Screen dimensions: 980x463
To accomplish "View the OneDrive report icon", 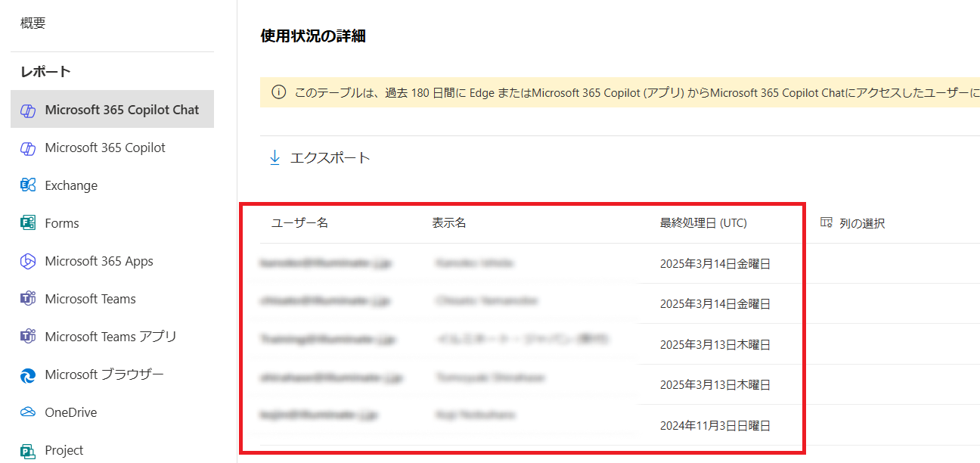I will coord(28,412).
